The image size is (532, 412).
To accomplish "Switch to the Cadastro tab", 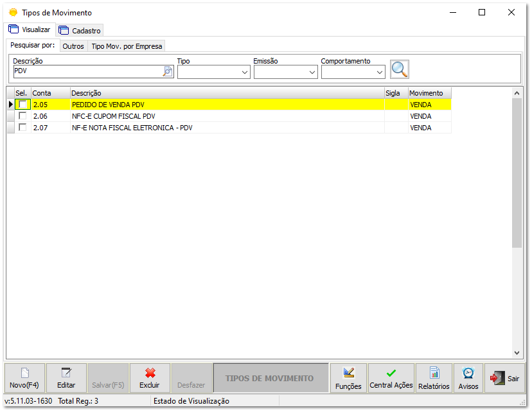I will 80,30.
